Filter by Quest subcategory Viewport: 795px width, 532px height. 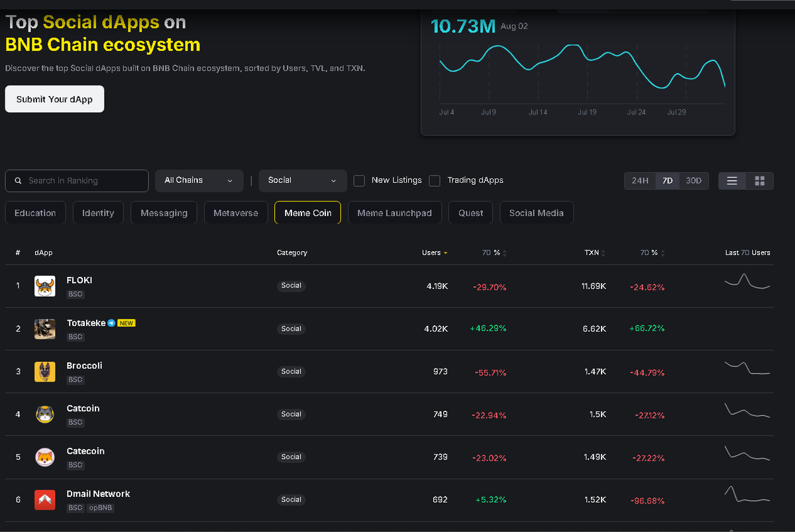470,213
